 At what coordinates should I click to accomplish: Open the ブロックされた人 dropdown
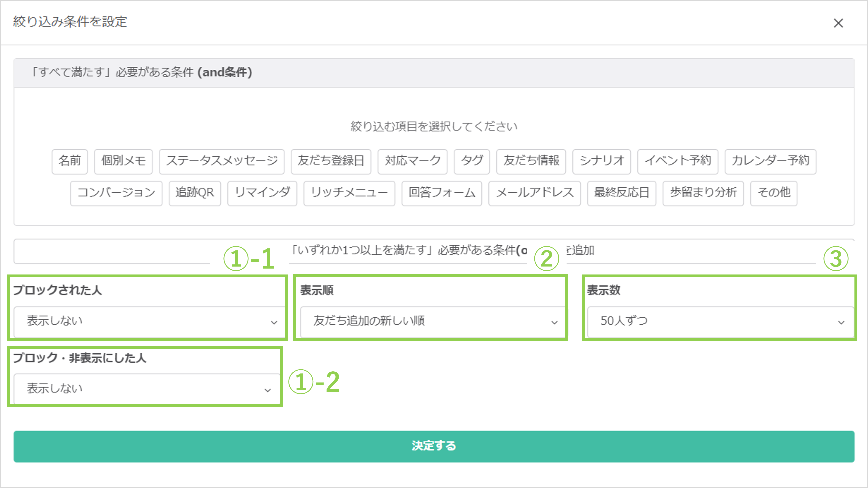(150, 322)
